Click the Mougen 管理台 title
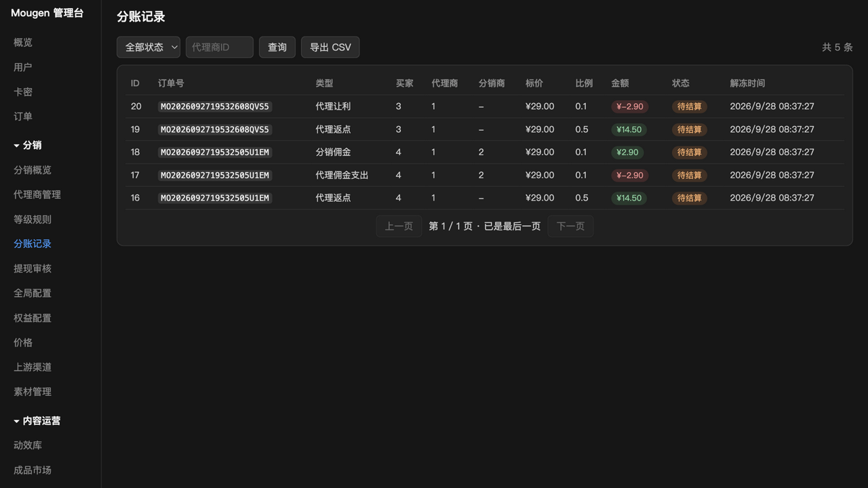The image size is (868, 488). click(x=47, y=13)
